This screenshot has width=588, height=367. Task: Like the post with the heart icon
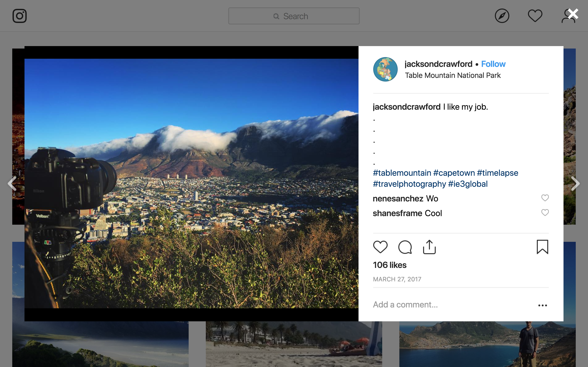click(380, 247)
